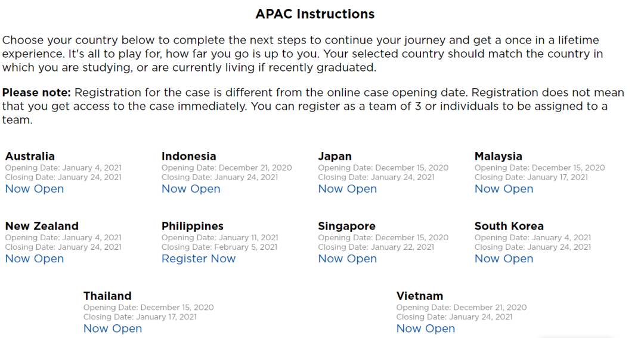Open Malaysia's 'Now Open' link

tap(504, 189)
